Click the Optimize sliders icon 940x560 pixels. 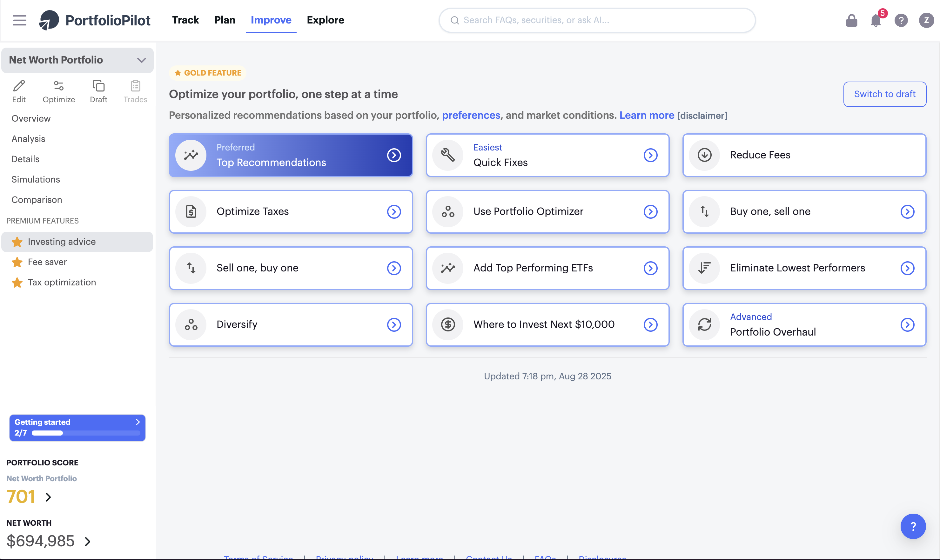point(58,86)
